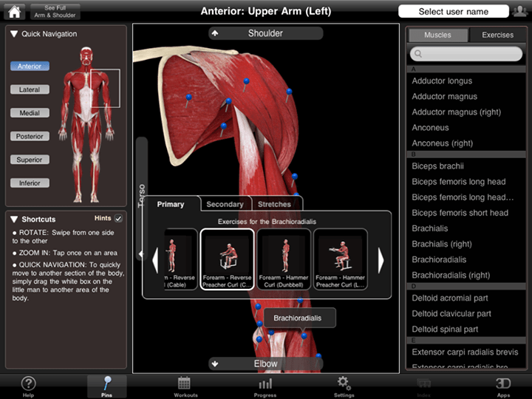This screenshot has width=532, height=399.
Task: Select the Pins tool
Action: tap(106, 386)
